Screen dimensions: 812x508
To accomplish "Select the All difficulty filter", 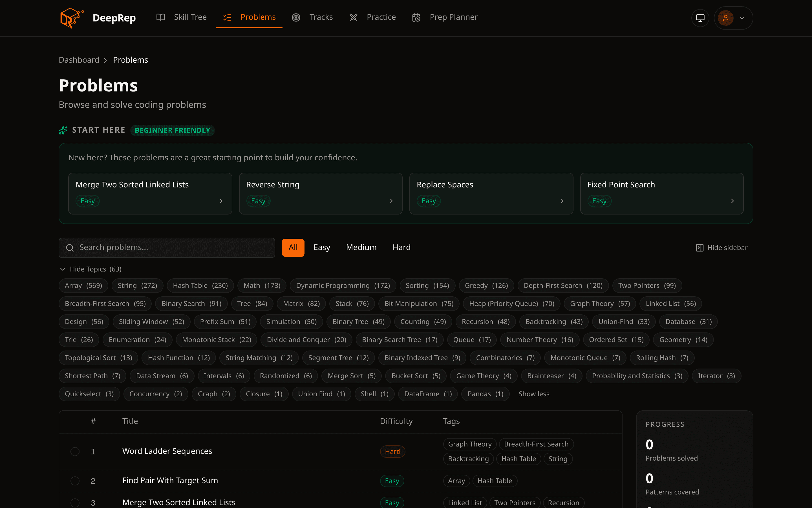I will (x=293, y=248).
